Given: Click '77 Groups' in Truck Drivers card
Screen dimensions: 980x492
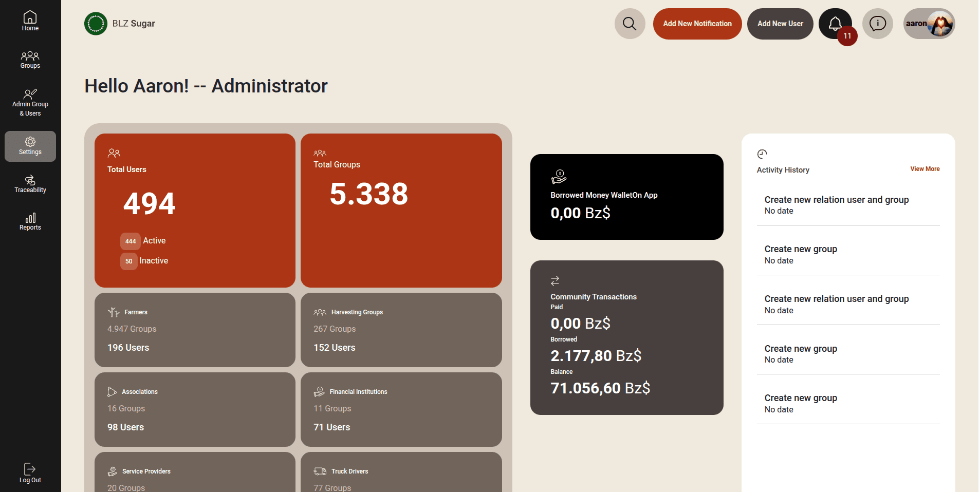Looking at the screenshot, I should point(332,487).
